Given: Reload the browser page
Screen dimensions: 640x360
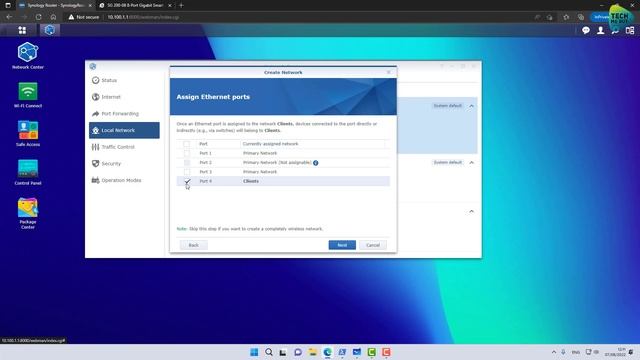Looking at the screenshot, I should click(38, 17).
